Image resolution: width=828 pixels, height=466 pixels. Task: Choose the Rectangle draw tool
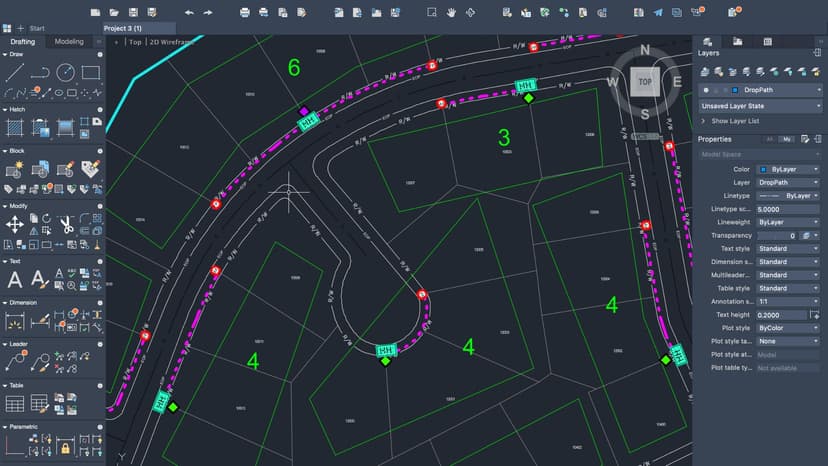click(91, 73)
